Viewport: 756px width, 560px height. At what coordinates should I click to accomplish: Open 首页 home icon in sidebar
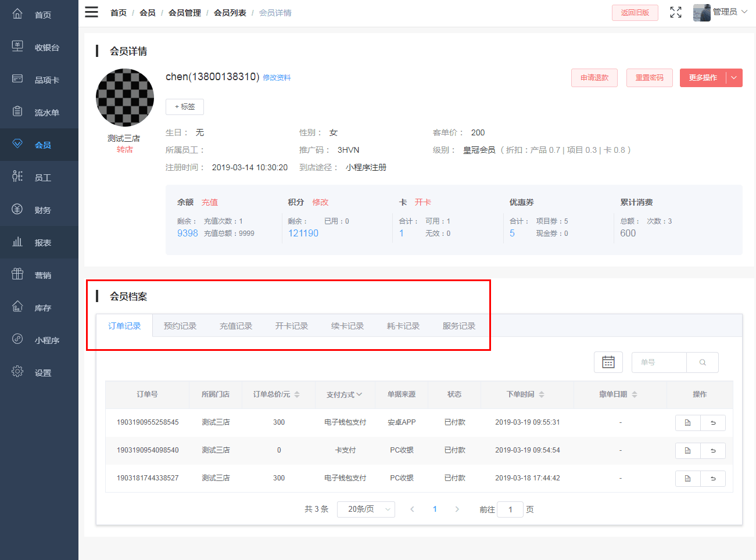(17, 13)
